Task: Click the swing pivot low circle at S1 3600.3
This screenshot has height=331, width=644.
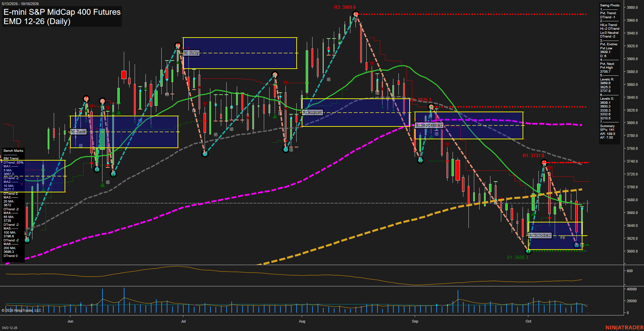Action: click(528, 251)
